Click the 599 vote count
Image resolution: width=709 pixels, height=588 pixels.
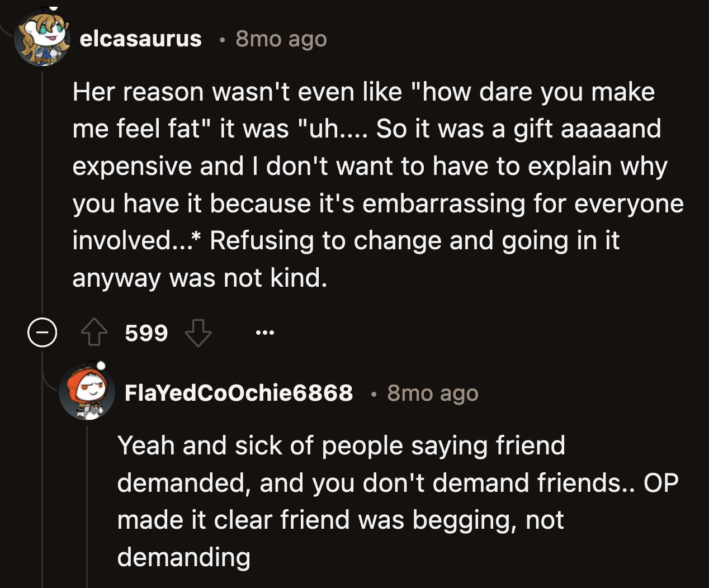point(146,333)
